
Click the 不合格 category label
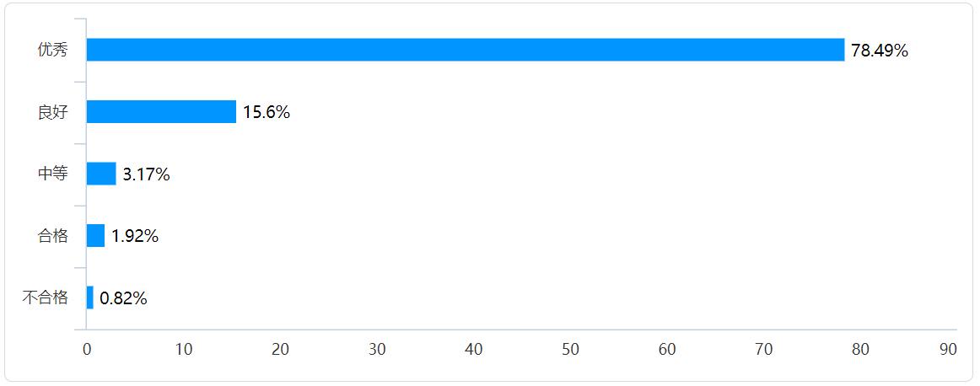click(x=45, y=298)
